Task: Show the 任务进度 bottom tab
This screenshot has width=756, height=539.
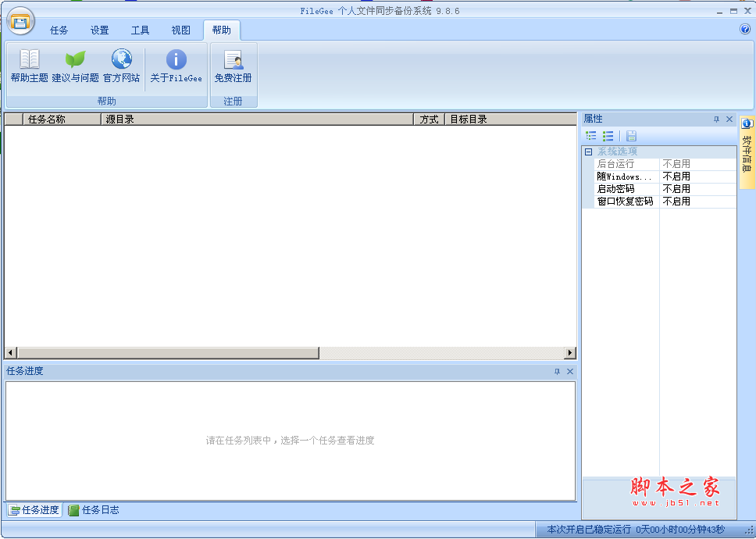Action: pos(34,510)
